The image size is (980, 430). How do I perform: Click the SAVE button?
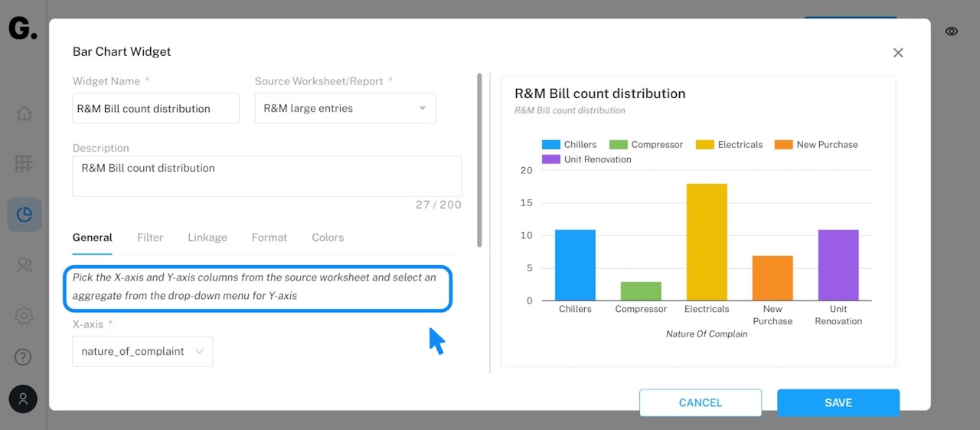838,402
